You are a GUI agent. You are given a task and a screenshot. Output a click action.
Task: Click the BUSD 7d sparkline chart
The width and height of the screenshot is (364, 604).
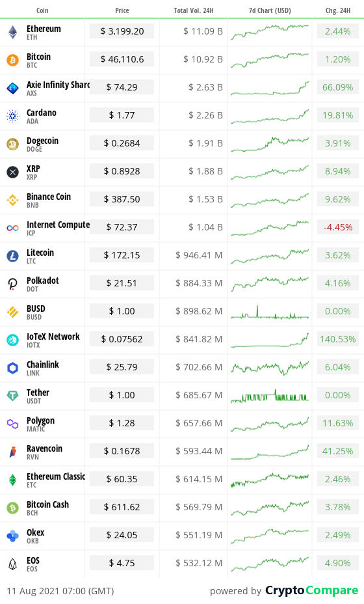270,312
